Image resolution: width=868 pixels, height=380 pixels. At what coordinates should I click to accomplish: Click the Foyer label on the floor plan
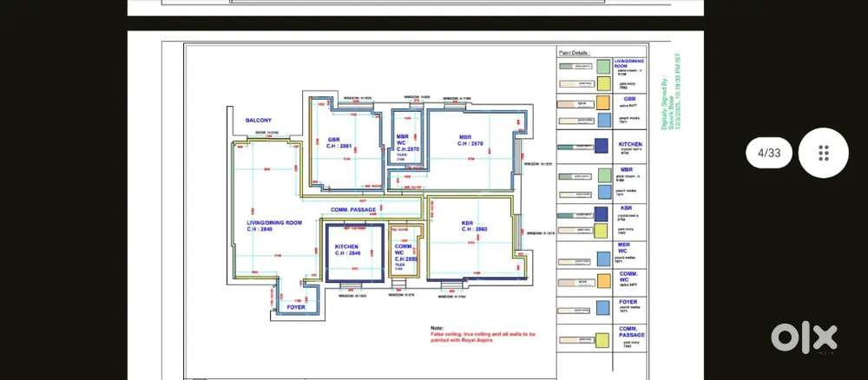[296, 307]
